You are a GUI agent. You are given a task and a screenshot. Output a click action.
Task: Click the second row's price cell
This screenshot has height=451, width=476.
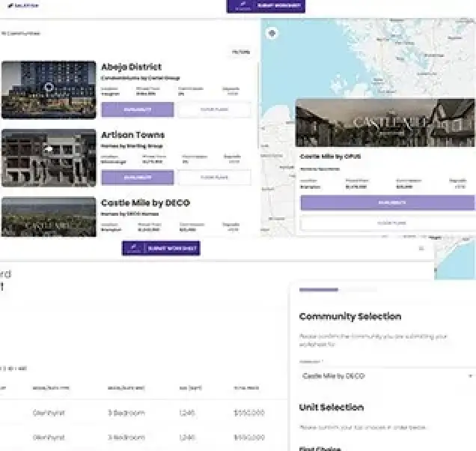tap(249, 438)
